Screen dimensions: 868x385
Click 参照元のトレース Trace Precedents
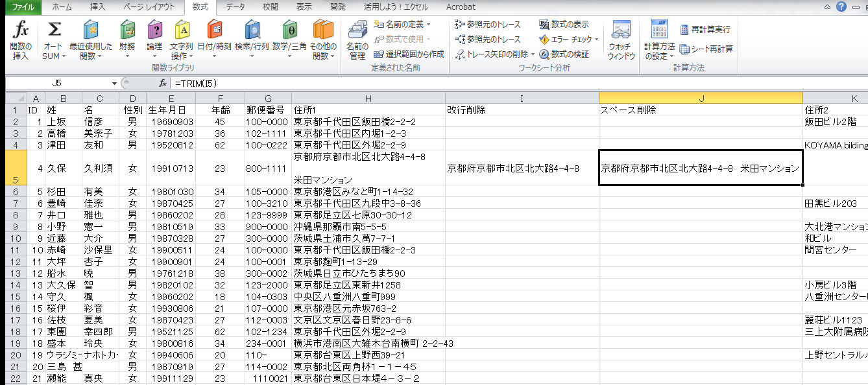click(488, 25)
